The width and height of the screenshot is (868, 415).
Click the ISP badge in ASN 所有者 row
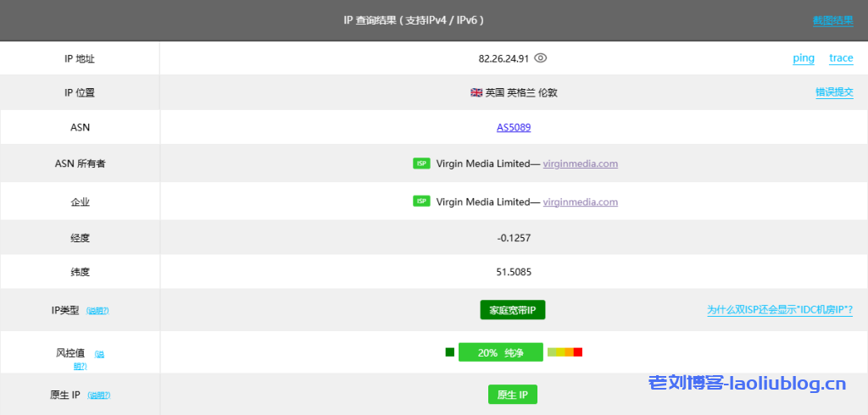[x=421, y=163]
